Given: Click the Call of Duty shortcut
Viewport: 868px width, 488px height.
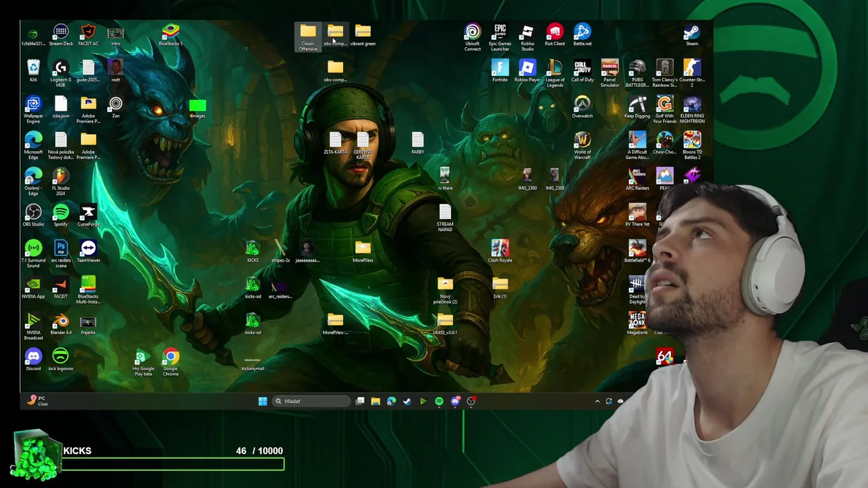Looking at the screenshot, I should [583, 71].
